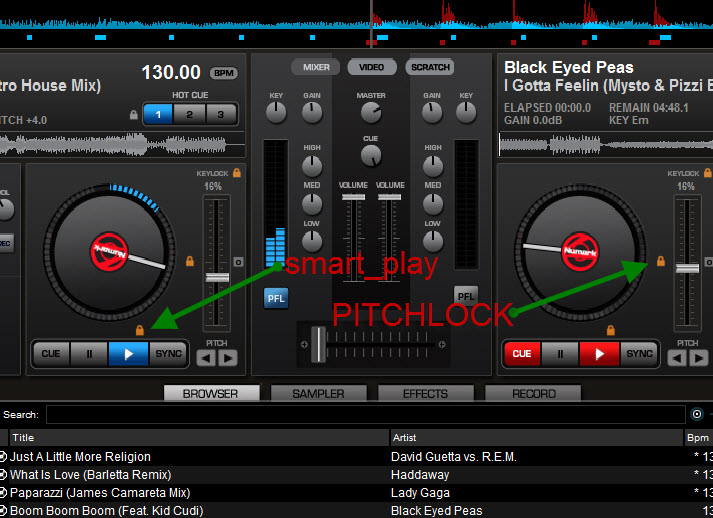Click the right deck pitch slider handle

[x=688, y=268]
